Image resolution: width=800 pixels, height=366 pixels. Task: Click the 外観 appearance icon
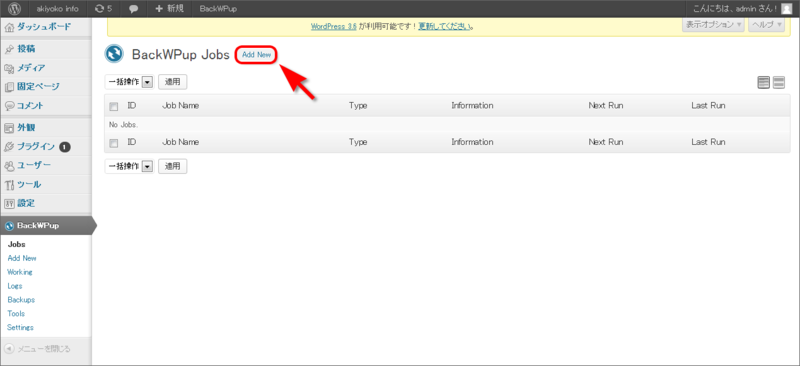point(9,128)
